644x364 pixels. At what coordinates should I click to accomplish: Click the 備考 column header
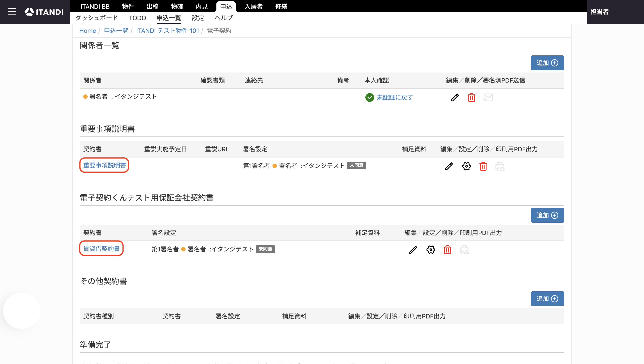point(343,81)
